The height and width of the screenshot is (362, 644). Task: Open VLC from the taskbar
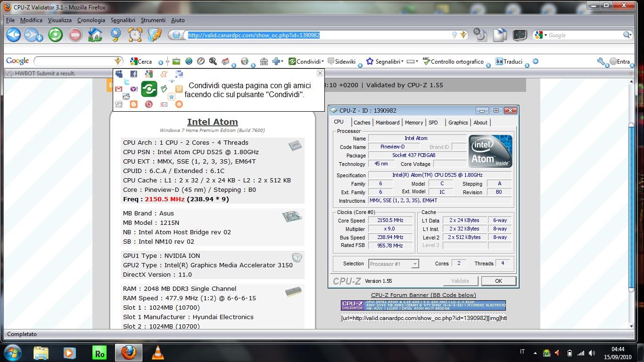(158, 353)
